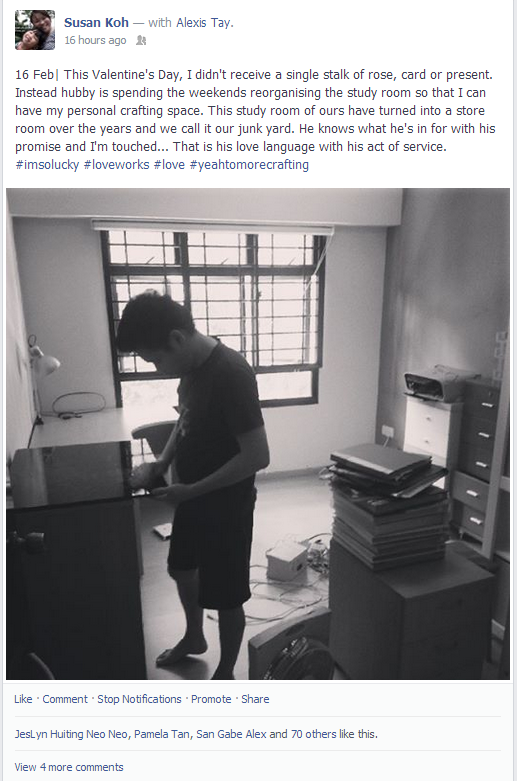Open the black and white room photo
Screen dimensions: 517x781
[258, 433]
